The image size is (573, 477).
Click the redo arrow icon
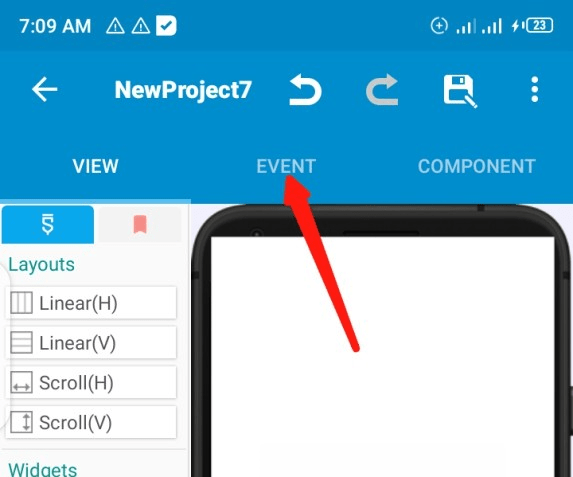tap(382, 90)
